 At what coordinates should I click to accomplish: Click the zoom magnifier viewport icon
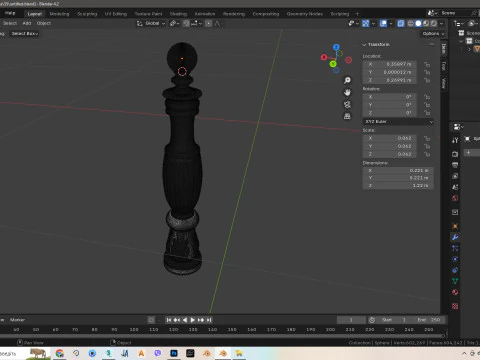click(x=347, y=80)
